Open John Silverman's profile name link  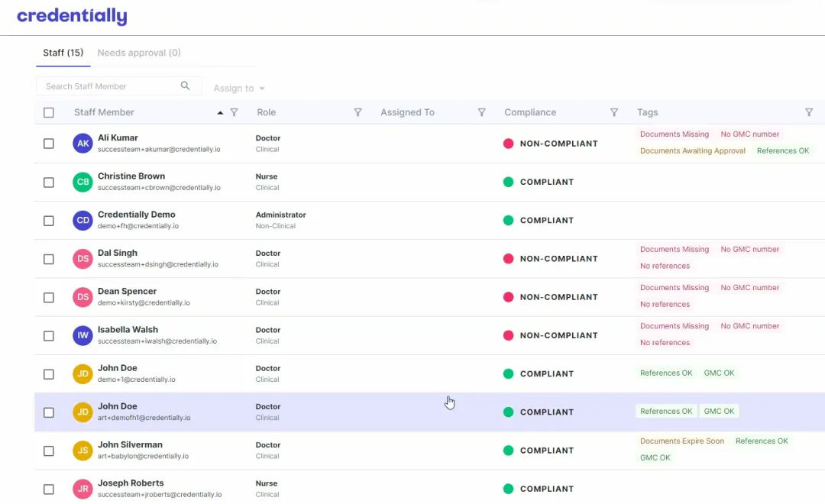pos(130,444)
